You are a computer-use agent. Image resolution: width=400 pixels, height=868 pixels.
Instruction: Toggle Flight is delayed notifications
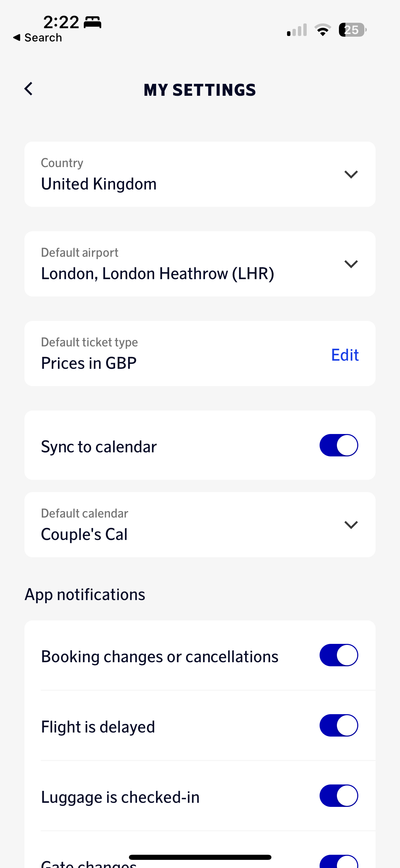[x=339, y=725]
